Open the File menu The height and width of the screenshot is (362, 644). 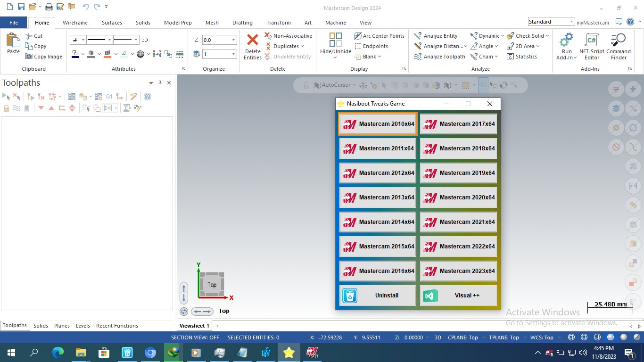point(14,22)
